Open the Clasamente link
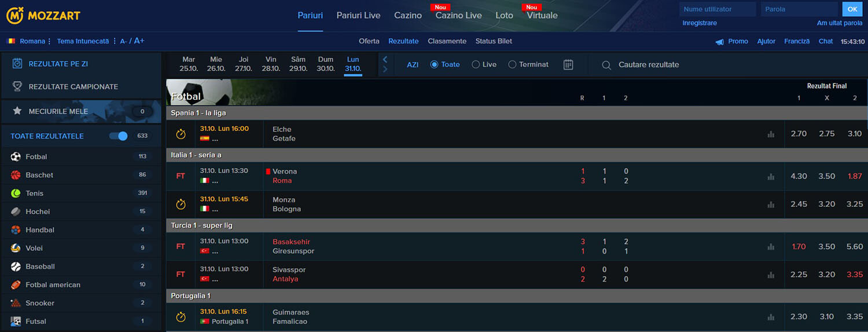868x332 pixels. pos(447,41)
